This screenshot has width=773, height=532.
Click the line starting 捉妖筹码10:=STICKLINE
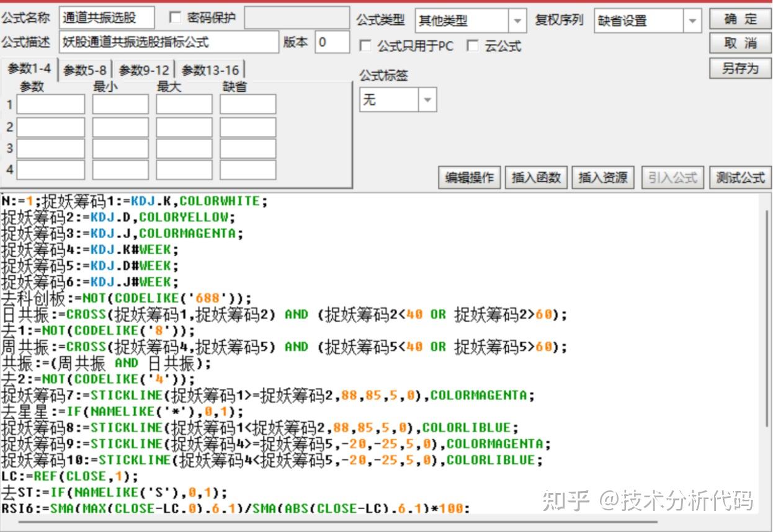coord(272,460)
